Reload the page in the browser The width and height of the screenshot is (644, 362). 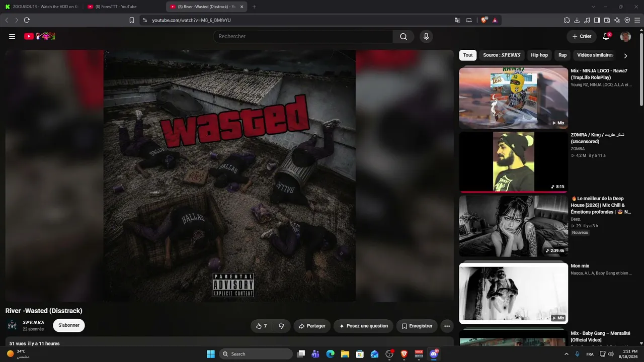(27, 20)
